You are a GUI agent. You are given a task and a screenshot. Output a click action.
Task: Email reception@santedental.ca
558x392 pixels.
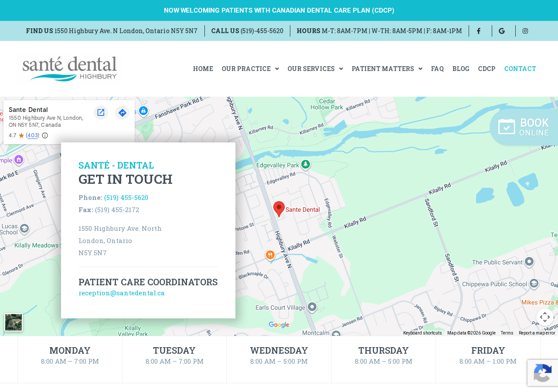[122, 293]
